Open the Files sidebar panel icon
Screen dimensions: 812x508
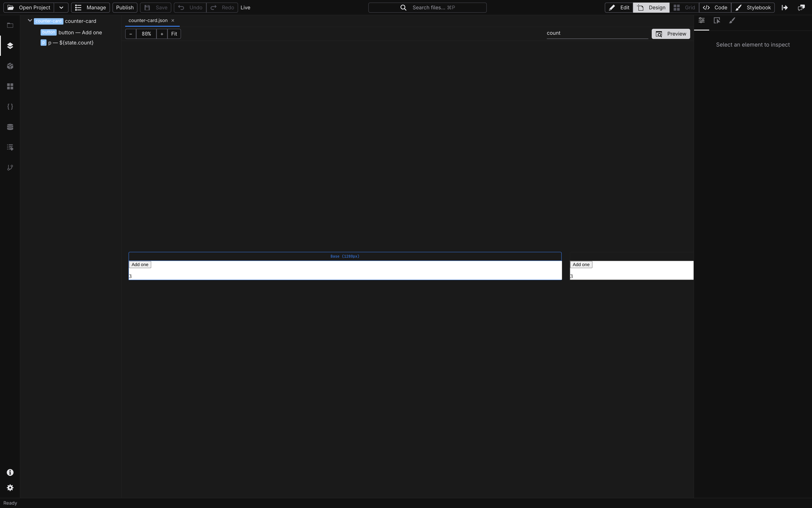tap(10, 26)
